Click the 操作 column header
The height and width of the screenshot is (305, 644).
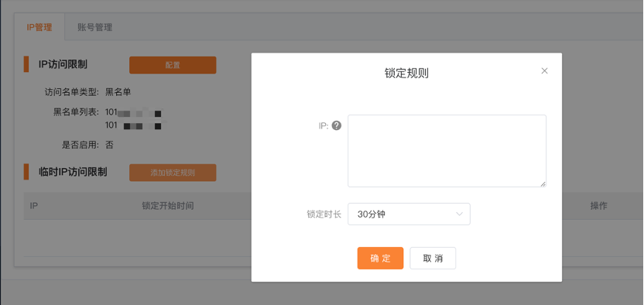tap(598, 206)
